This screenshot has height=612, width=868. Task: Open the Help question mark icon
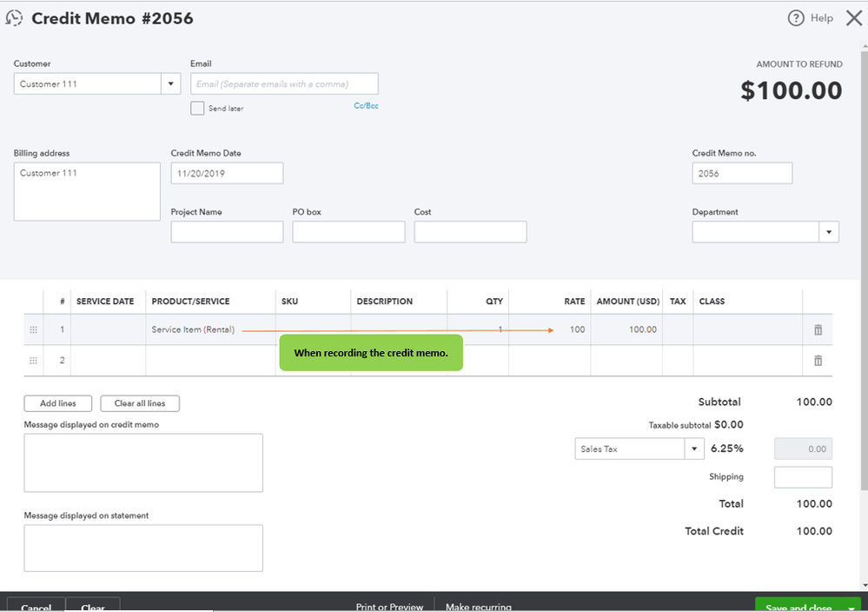[796, 18]
